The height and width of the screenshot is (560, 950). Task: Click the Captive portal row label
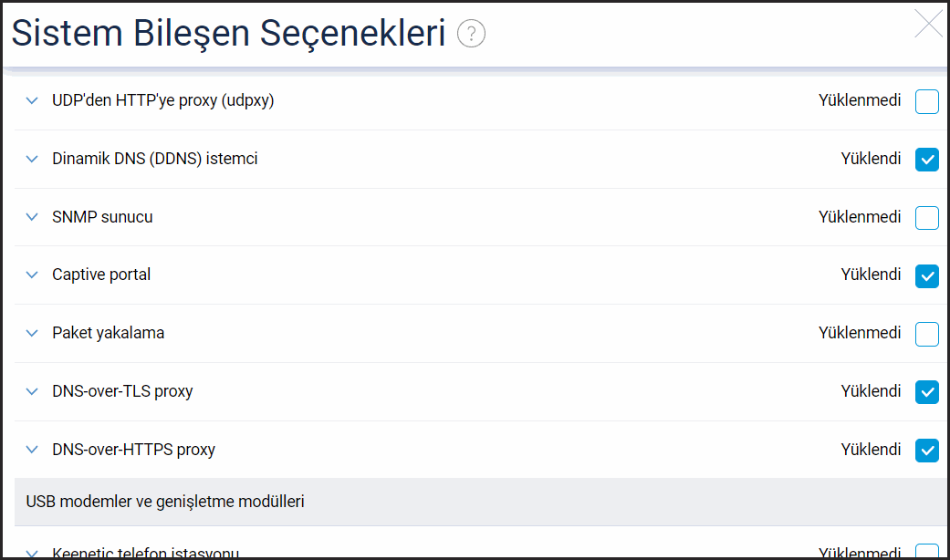(x=101, y=275)
